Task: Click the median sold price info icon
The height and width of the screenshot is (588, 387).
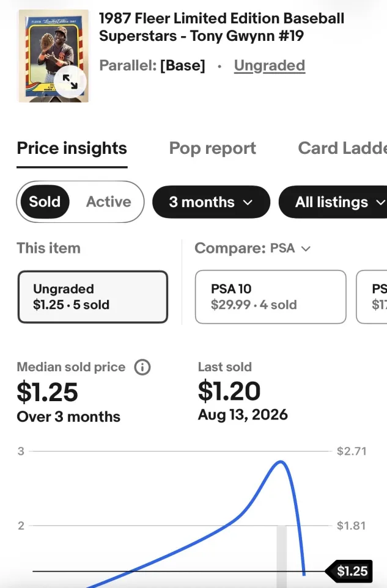Action: (142, 367)
